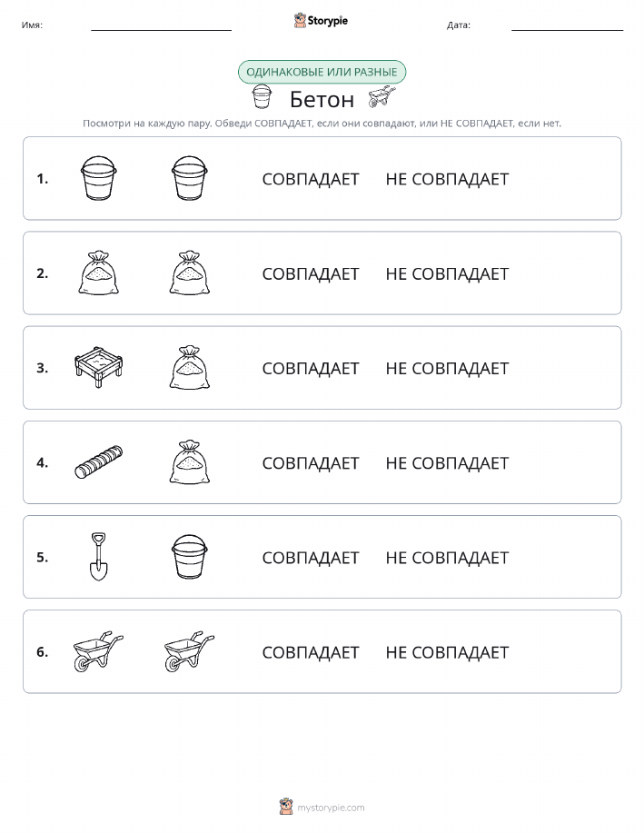Click the ОДИНАКОВЫЕ ИЛИ РАЗНЫЕ badge

322,73
